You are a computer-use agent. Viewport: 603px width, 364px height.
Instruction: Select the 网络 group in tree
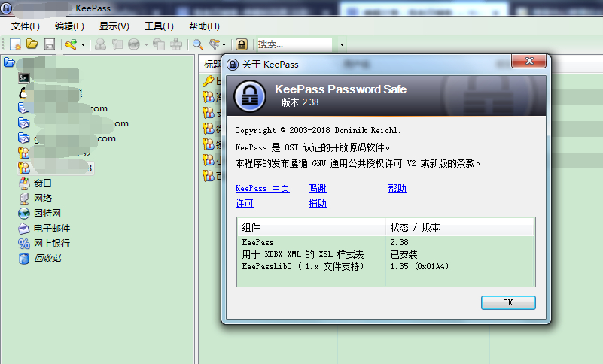coord(43,199)
